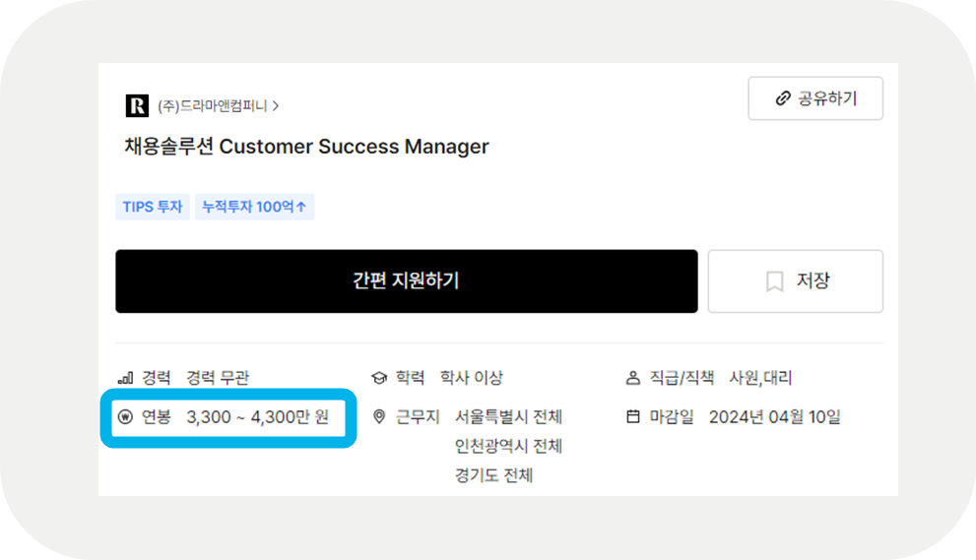Click the 경력 bar chart icon
The width and height of the screenshot is (976, 560).
click(125, 378)
